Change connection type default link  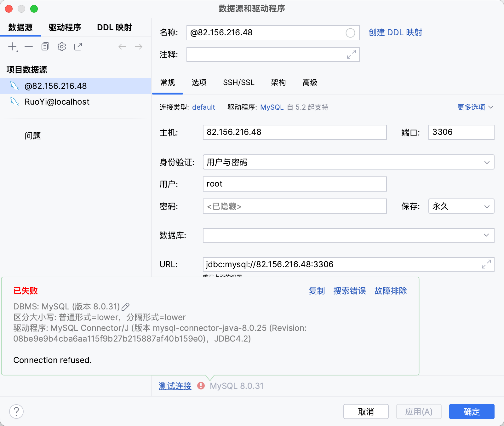[x=203, y=107]
